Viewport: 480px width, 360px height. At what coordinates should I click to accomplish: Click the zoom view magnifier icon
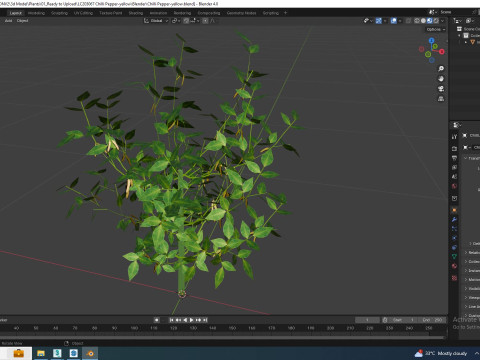pos(441,69)
